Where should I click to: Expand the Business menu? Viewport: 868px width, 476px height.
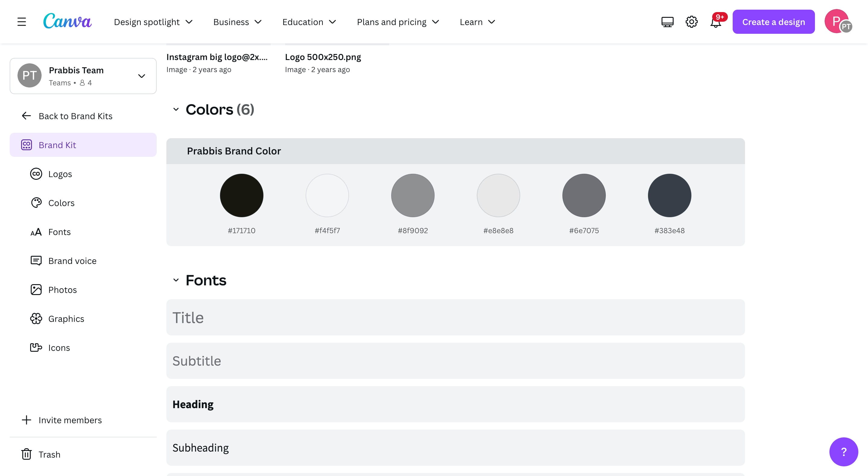click(x=237, y=22)
